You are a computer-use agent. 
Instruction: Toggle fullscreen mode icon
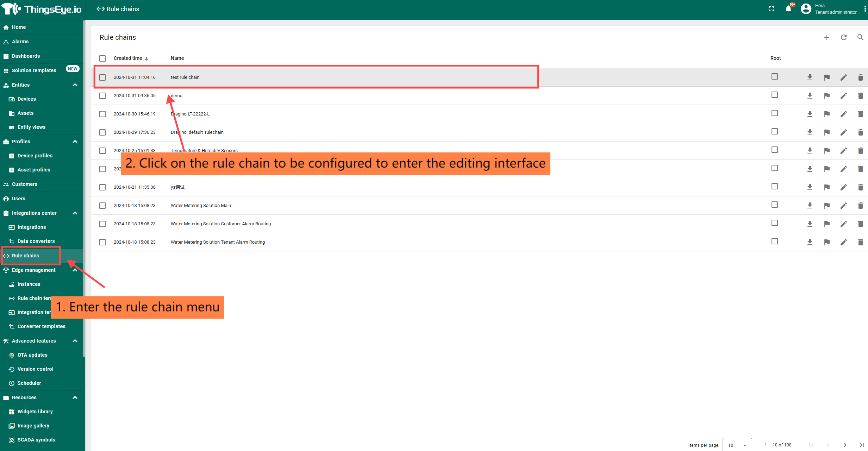(771, 9)
